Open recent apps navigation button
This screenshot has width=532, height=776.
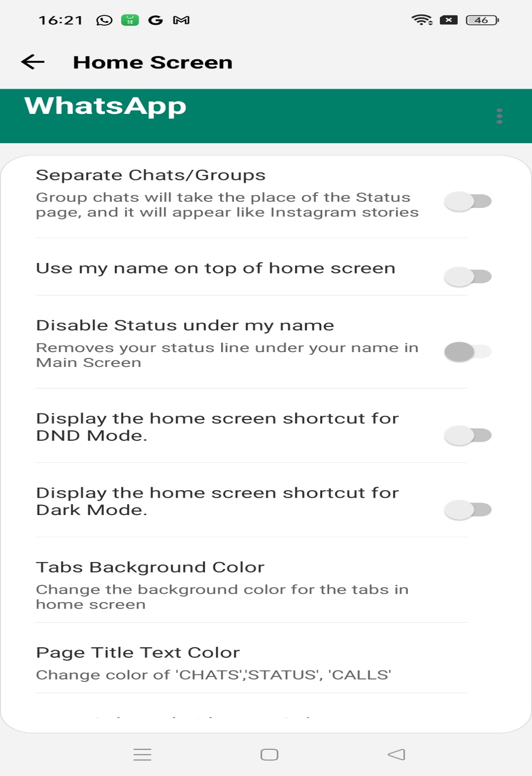point(143,754)
